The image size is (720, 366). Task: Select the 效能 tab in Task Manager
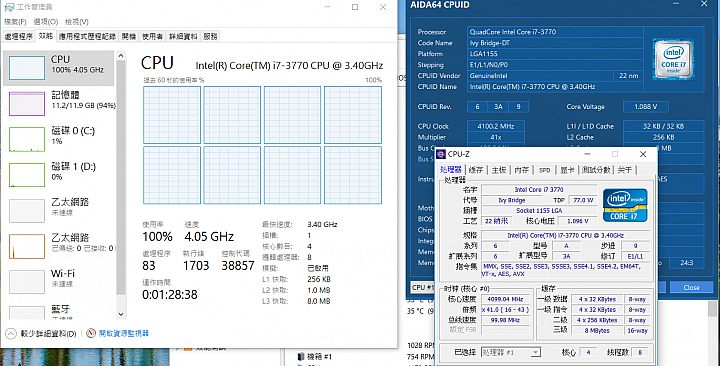pos(45,36)
